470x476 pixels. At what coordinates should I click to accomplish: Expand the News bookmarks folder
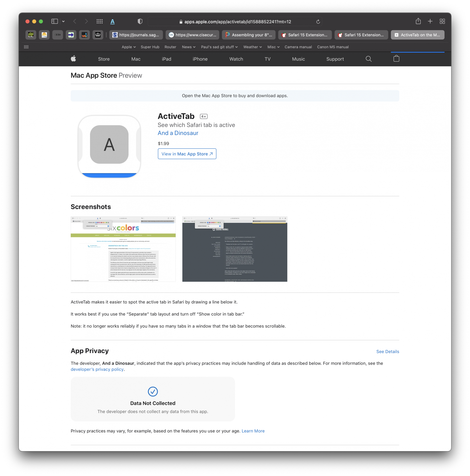[x=189, y=47]
